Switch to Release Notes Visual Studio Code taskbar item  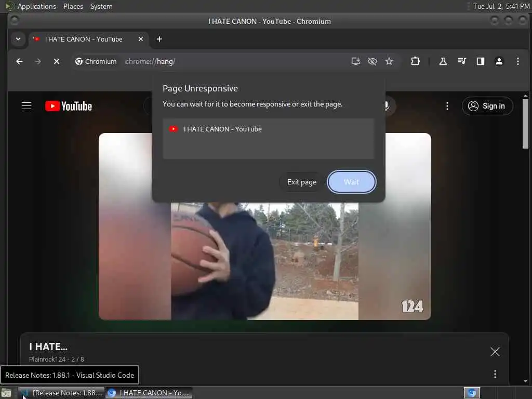point(61,393)
